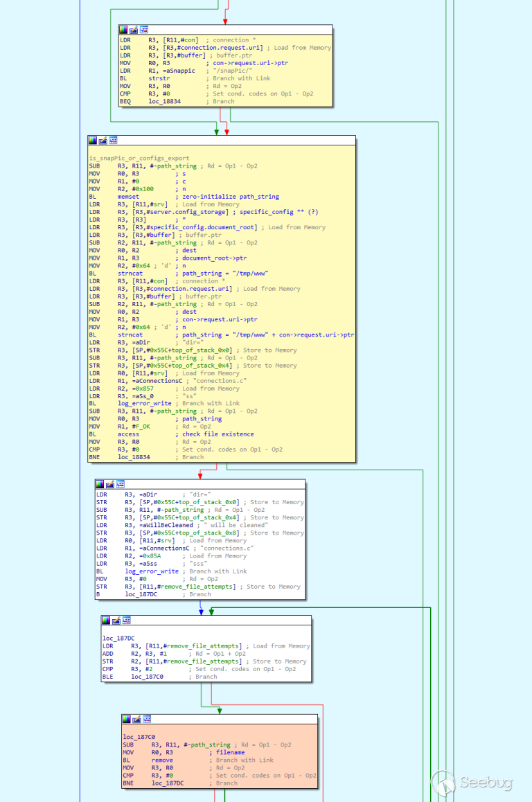Viewport: 532px width, 802px height.
Task: Open node color picker on loc_187DC block
Action: 106,620
